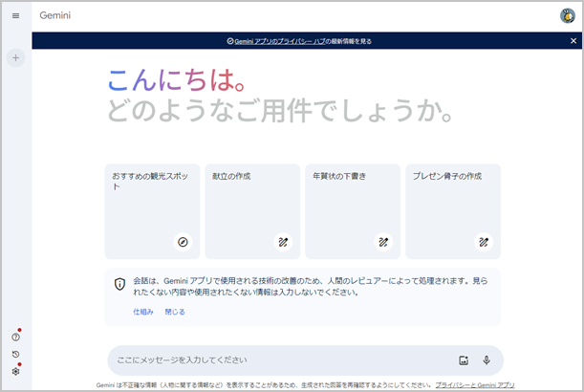This screenshot has height=392, width=584.
Task: Open the settings gear icon
Action: 15,371
